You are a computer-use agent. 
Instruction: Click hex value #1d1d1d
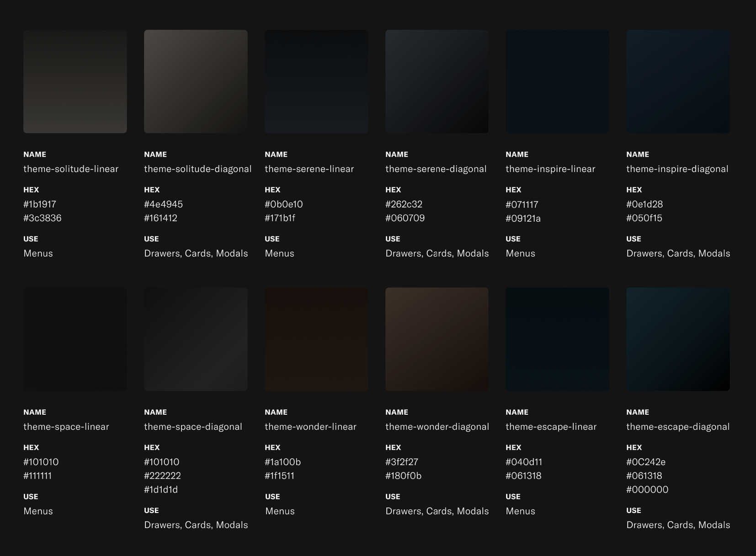[161, 489]
